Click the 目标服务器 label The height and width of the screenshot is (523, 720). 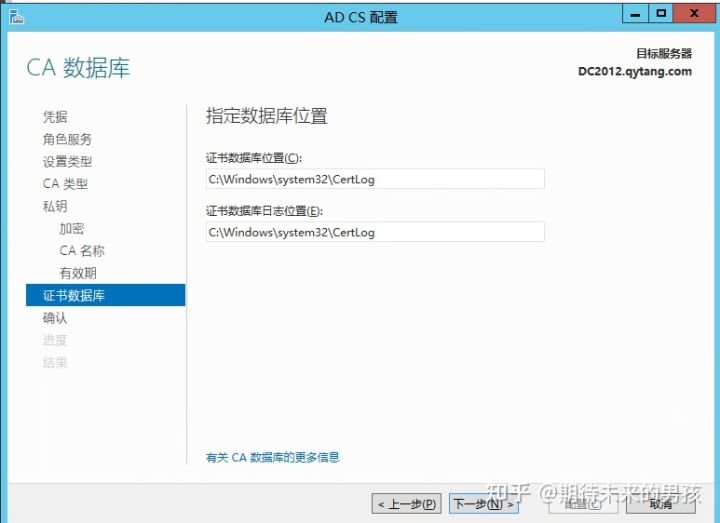664,54
